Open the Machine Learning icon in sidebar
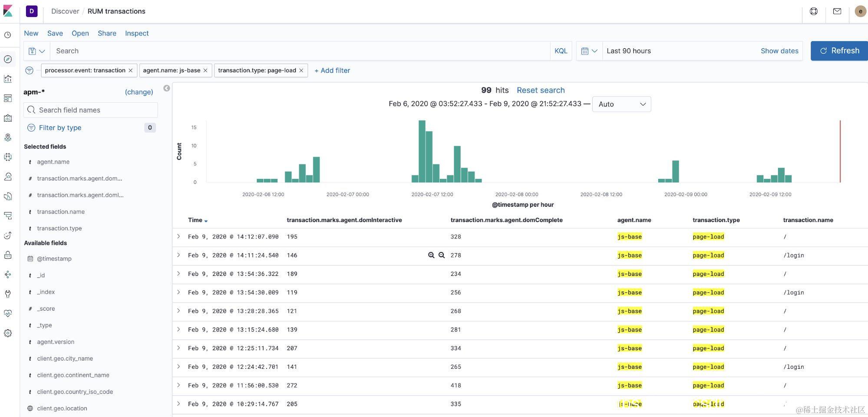868x417 pixels. (x=8, y=157)
